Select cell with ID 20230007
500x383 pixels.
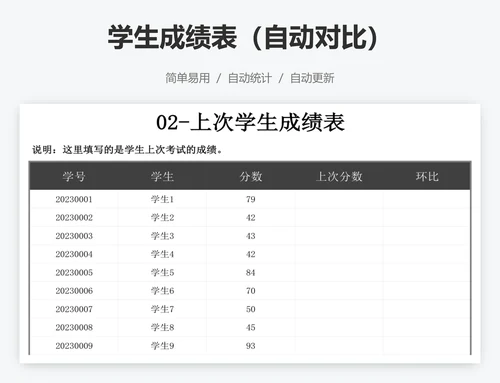click(x=74, y=309)
